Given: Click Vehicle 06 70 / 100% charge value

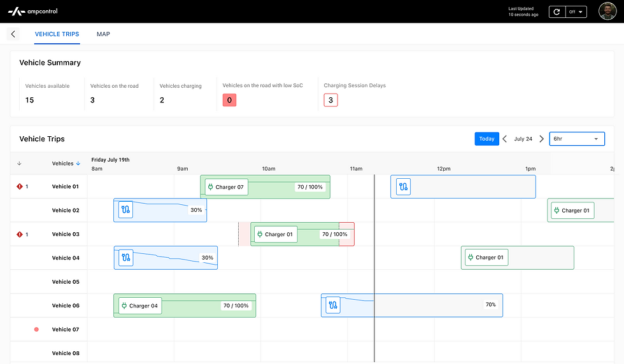Looking at the screenshot, I should click(236, 306).
